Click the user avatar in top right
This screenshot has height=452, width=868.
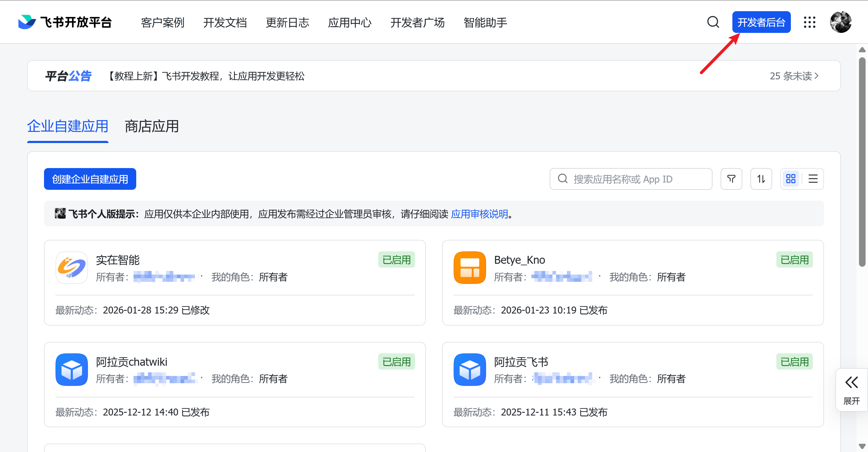[840, 22]
